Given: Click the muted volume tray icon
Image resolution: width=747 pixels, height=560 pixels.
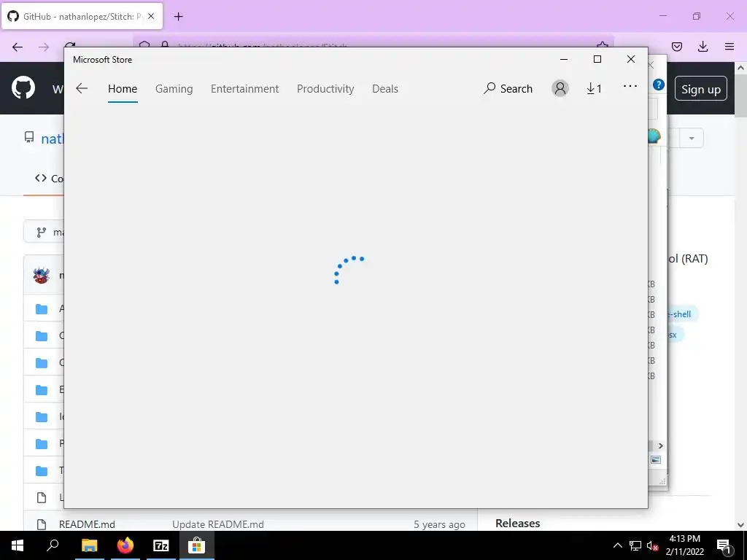Looking at the screenshot, I should point(653,545).
